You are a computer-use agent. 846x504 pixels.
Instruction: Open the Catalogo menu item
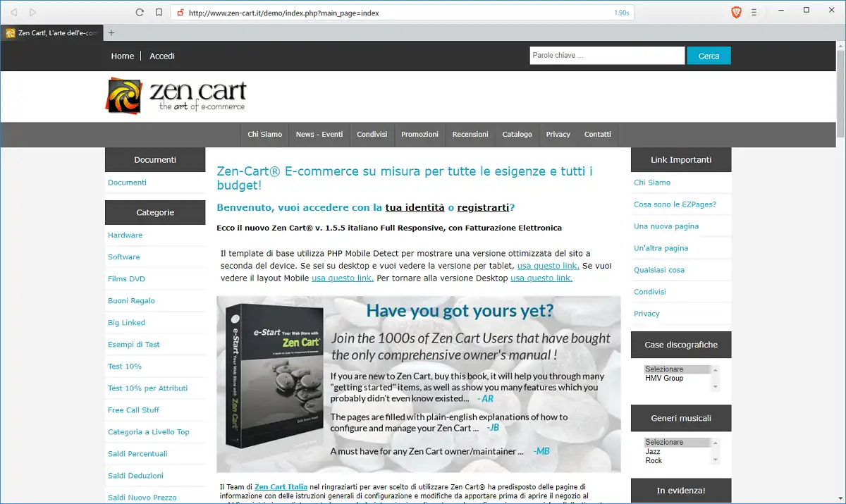tap(517, 134)
